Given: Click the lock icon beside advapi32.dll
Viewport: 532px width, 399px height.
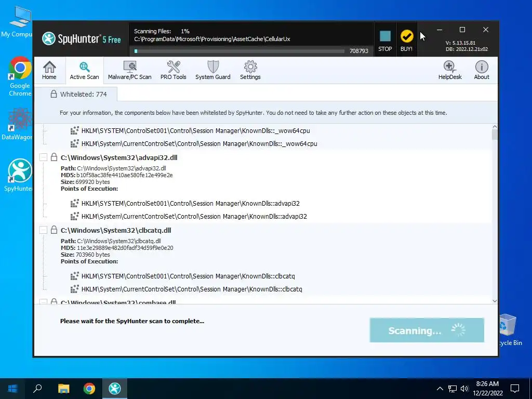Looking at the screenshot, I should [x=54, y=157].
